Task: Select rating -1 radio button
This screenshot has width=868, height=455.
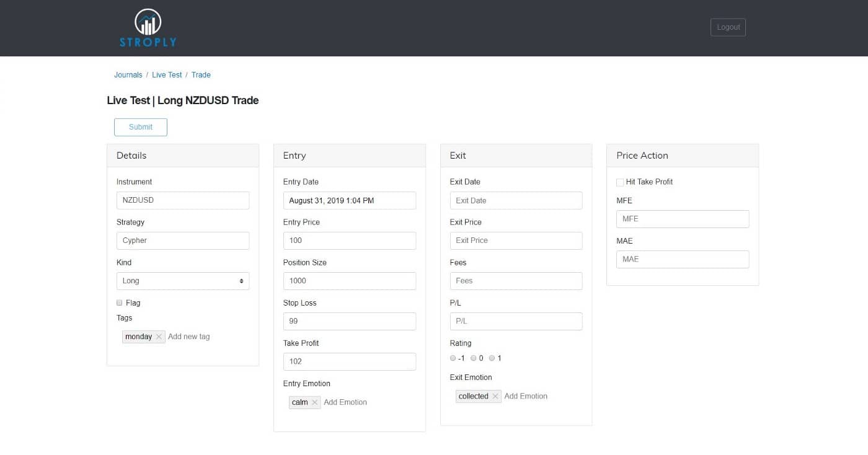Action: tap(453, 358)
